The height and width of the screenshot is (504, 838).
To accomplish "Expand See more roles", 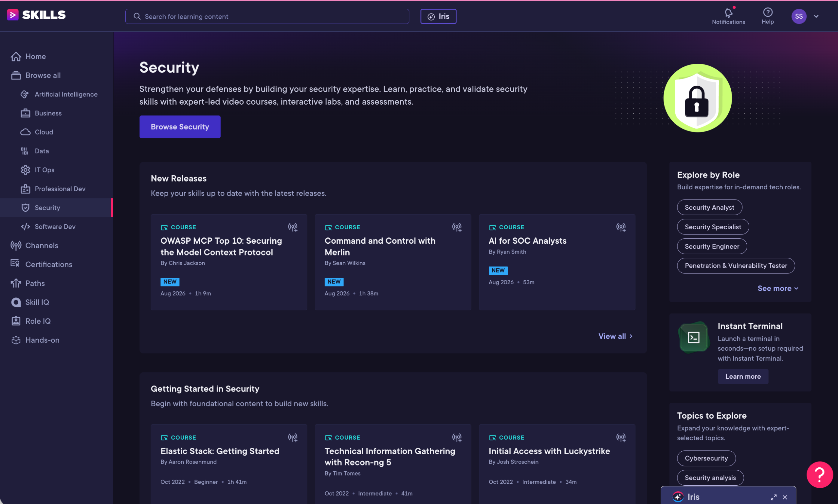I will [777, 288].
